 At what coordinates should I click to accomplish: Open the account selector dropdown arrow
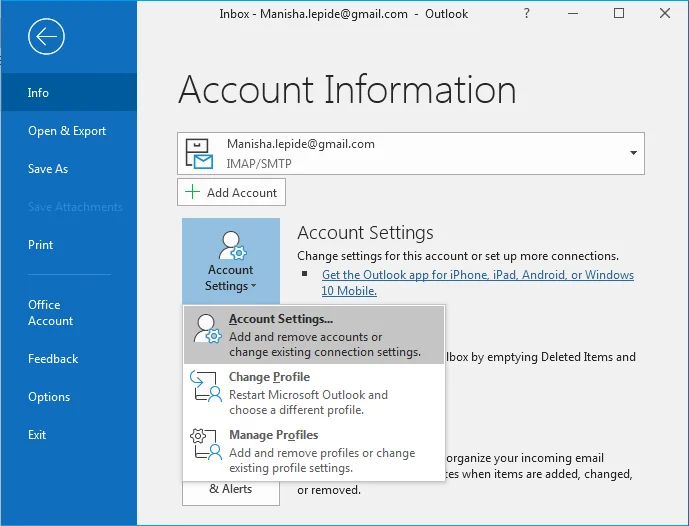click(633, 153)
